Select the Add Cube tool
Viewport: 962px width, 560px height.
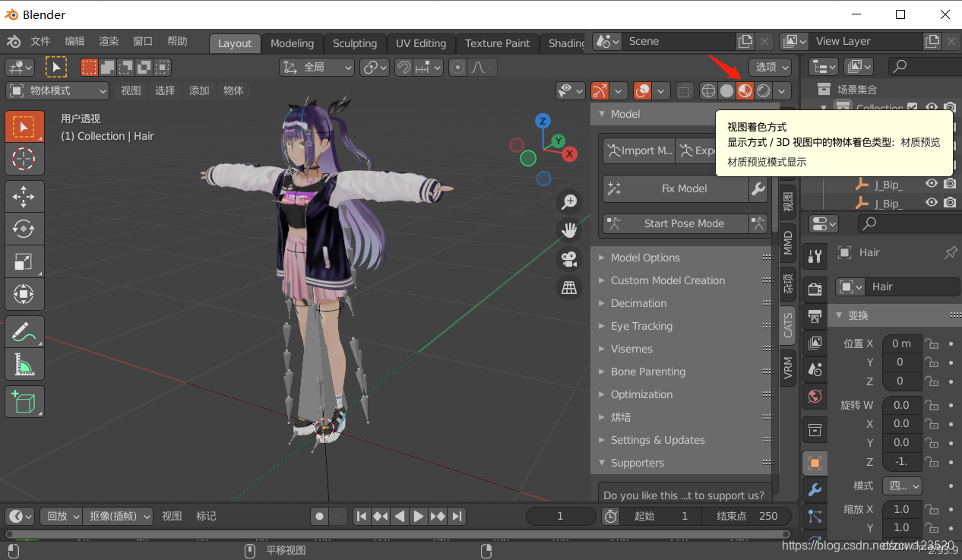pyautogui.click(x=24, y=401)
